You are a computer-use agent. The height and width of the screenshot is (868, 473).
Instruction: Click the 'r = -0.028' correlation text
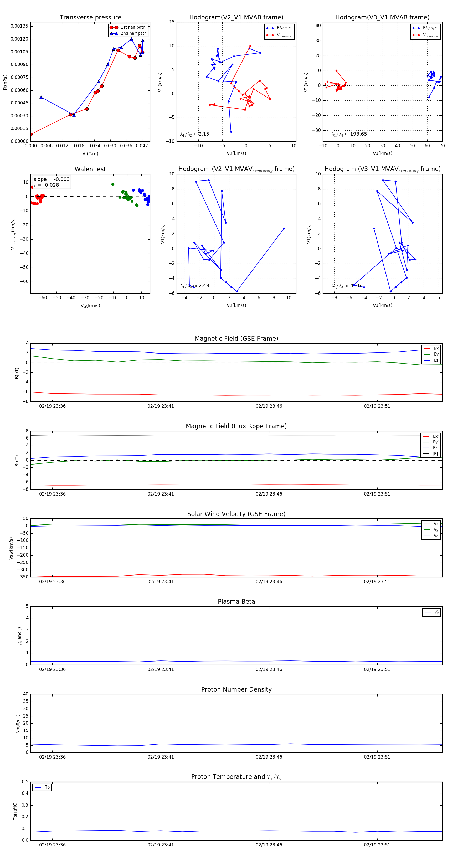(x=47, y=185)
